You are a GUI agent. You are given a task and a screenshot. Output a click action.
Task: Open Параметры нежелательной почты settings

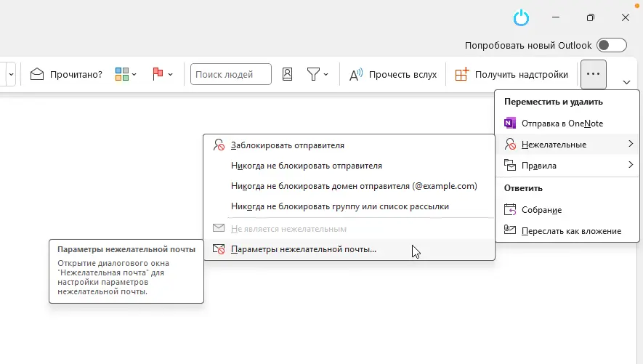tap(303, 249)
